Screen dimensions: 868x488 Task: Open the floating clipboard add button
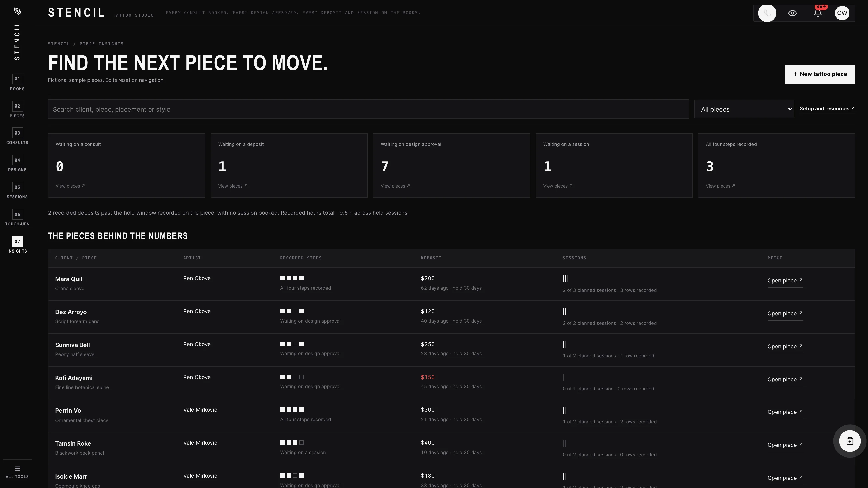click(x=849, y=441)
